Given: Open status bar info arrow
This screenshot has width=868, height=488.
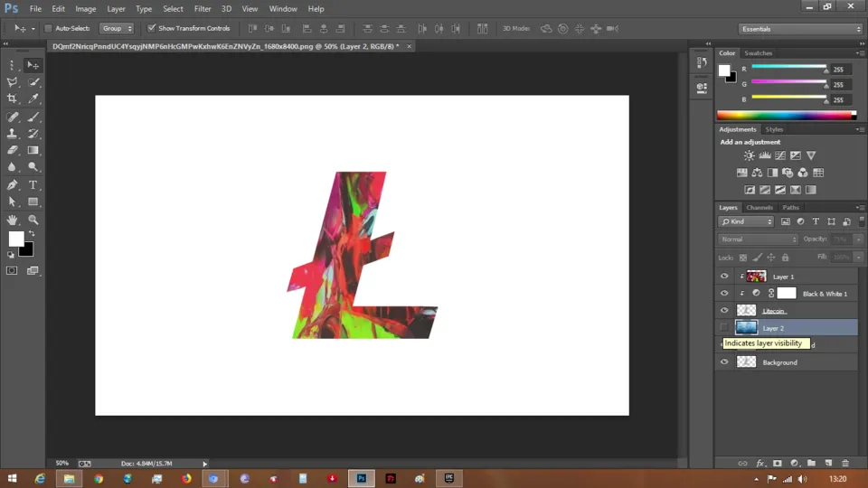Looking at the screenshot, I should (205, 464).
